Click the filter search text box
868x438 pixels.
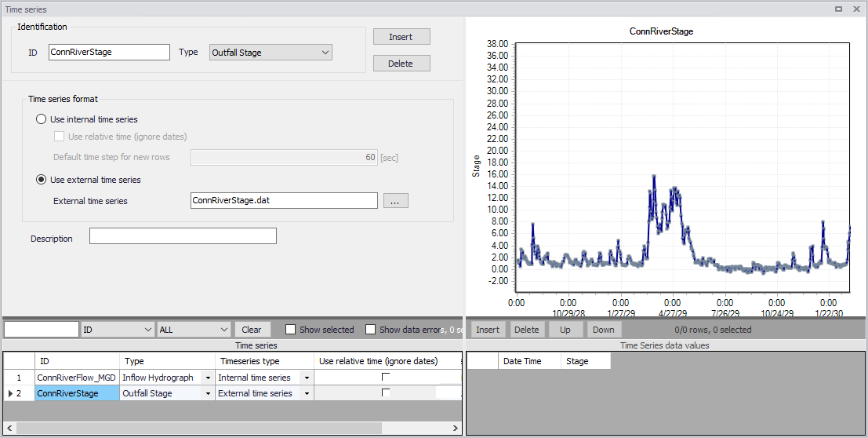pos(42,330)
